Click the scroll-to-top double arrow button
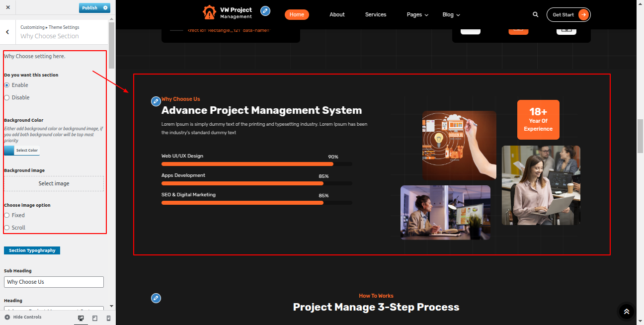 (x=626, y=312)
